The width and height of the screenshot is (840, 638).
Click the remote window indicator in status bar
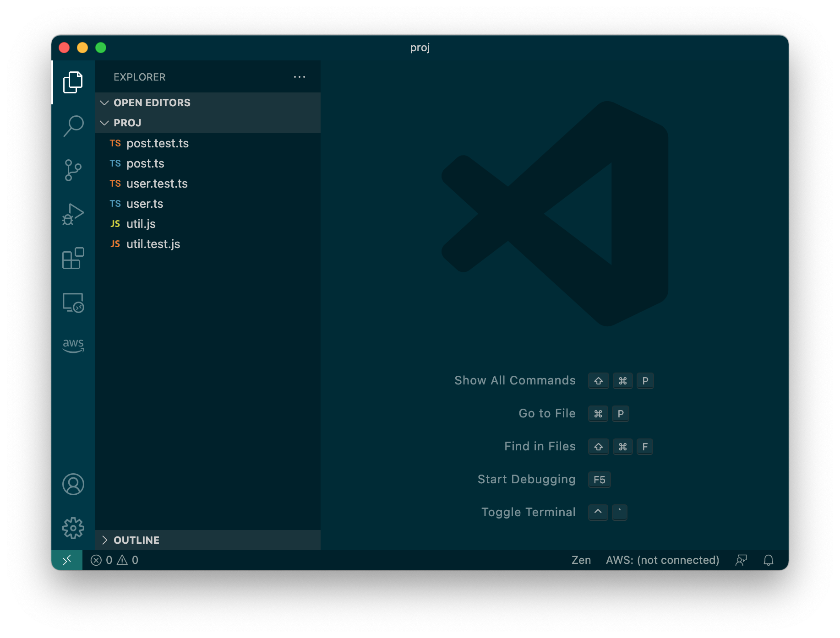[x=67, y=560]
